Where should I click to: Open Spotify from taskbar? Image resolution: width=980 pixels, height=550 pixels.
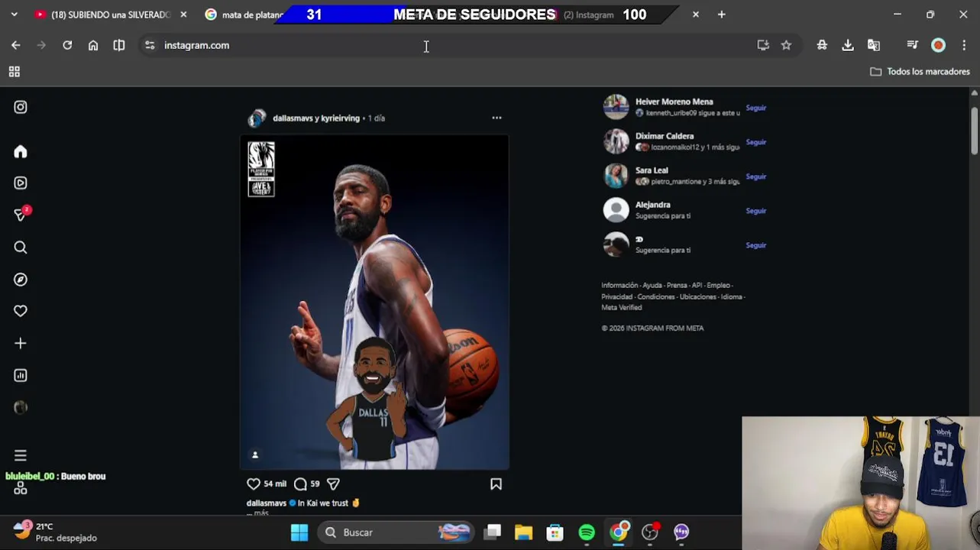click(587, 532)
